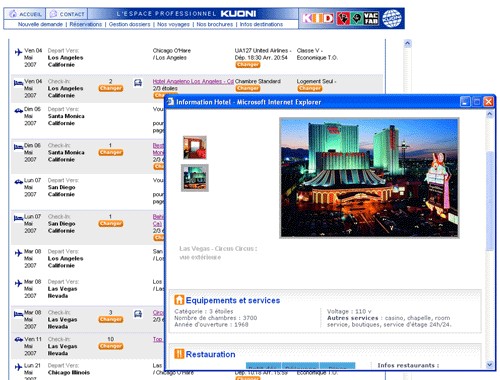
Task: Minimize the Information Hotel popup window
Action: [465, 102]
